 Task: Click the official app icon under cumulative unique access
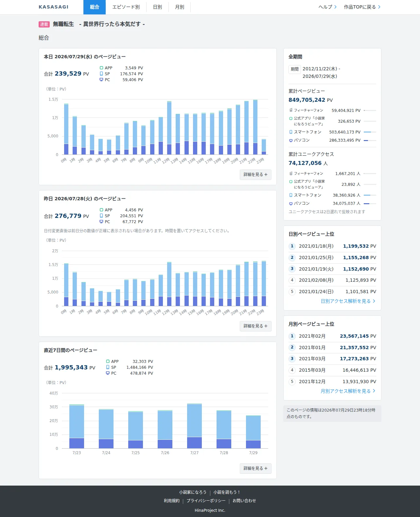(x=291, y=181)
